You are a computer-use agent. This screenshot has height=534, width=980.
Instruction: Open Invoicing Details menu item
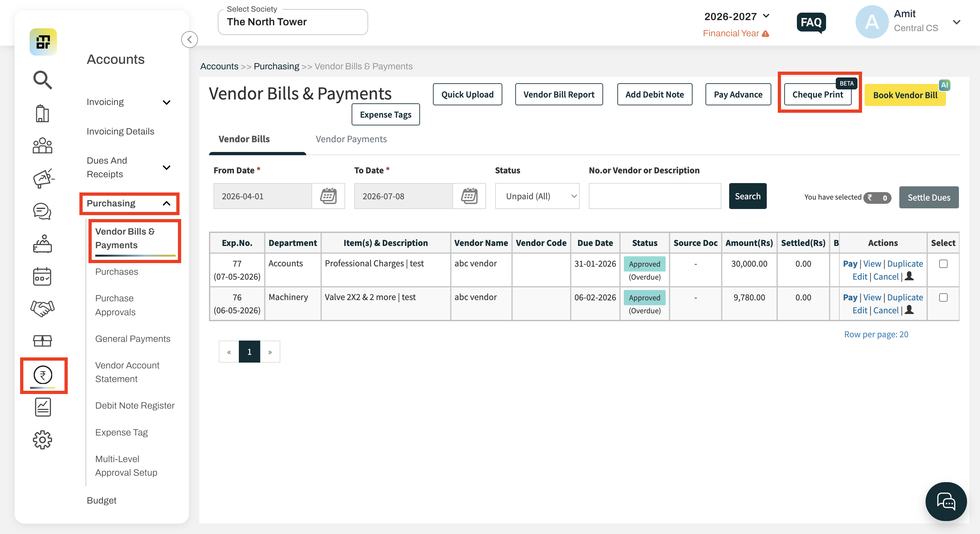(120, 131)
